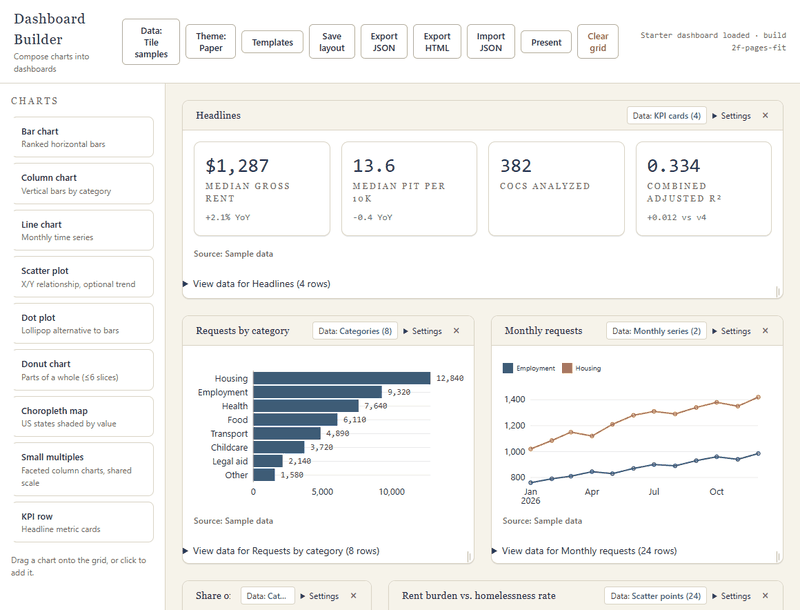Click Import JSON
The height and width of the screenshot is (610, 800).
point(490,42)
